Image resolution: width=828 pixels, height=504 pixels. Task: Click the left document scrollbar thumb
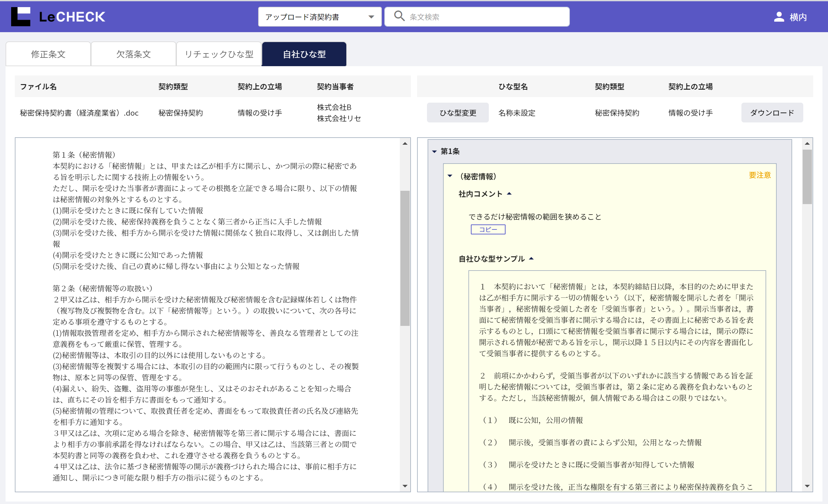click(x=405, y=258)
